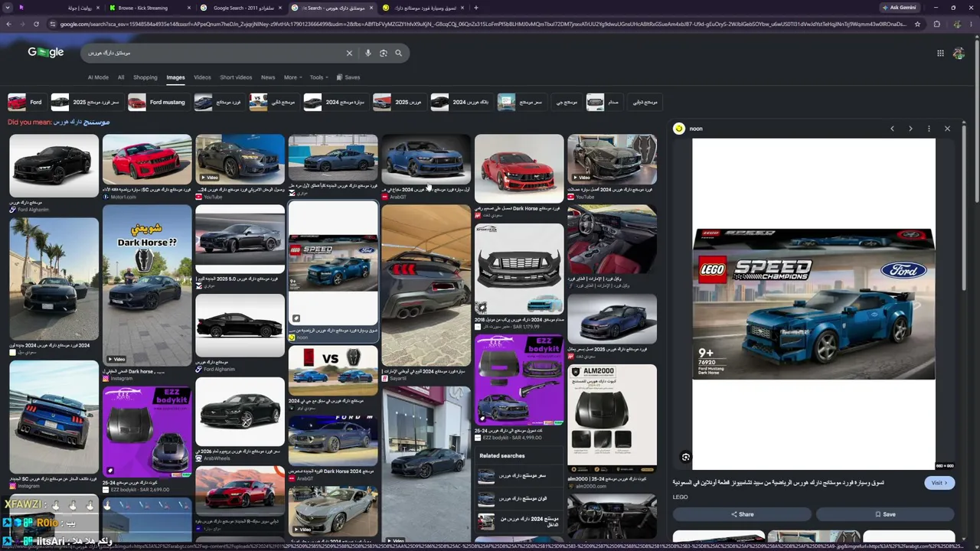Save the previewed image to collection
Viewport: 980px width, 551px height.
885,514
